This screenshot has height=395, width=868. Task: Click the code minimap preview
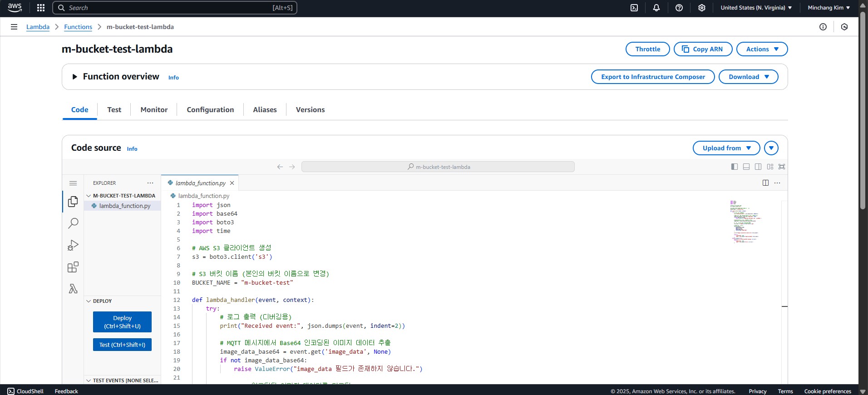click(x=746, y=221)
